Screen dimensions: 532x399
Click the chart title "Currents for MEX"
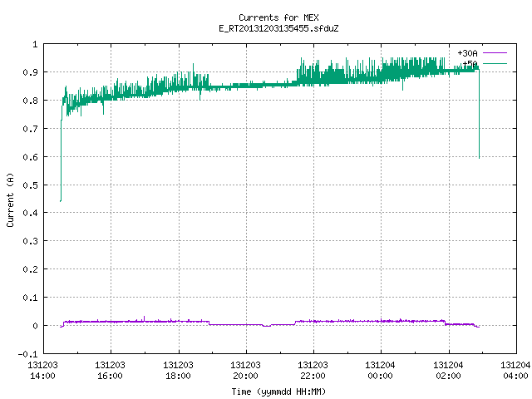click(x=278, y=17)
